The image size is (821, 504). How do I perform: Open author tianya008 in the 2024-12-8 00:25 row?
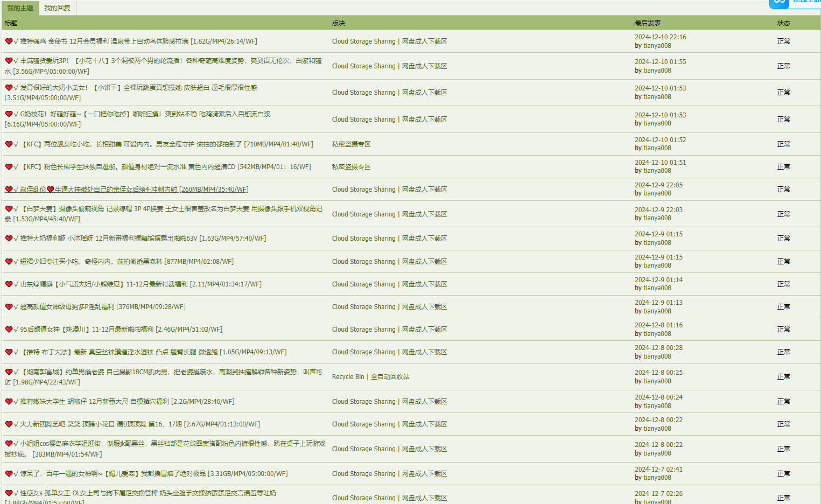pyautogui.click(x=657, y=381)
